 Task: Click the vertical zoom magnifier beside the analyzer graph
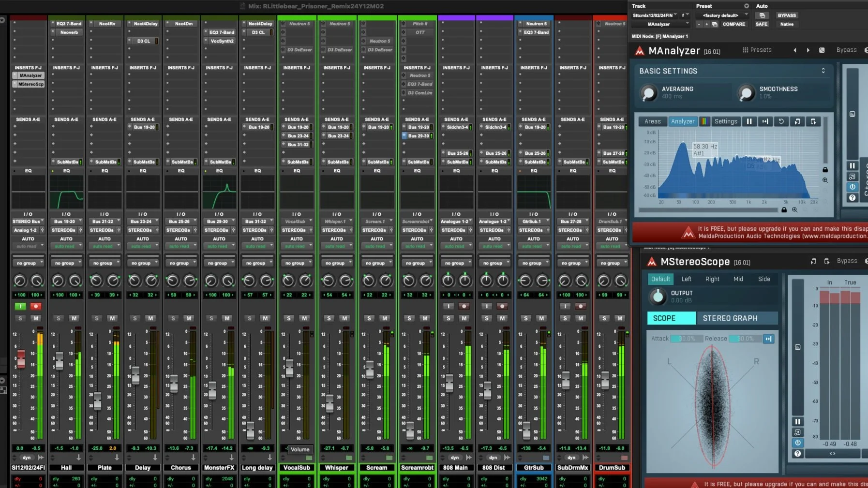click(825, 180)
